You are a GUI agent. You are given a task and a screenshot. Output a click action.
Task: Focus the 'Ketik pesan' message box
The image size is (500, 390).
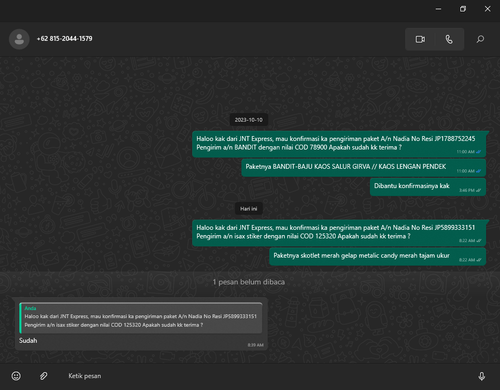click(267, 376)
